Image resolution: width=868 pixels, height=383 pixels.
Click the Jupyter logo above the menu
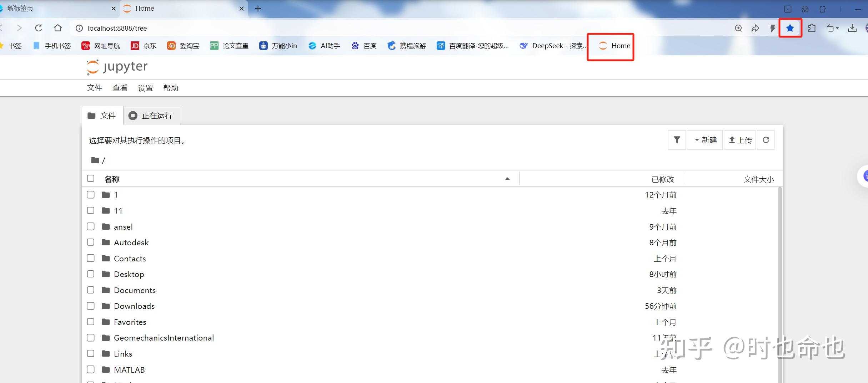(116, 67)
